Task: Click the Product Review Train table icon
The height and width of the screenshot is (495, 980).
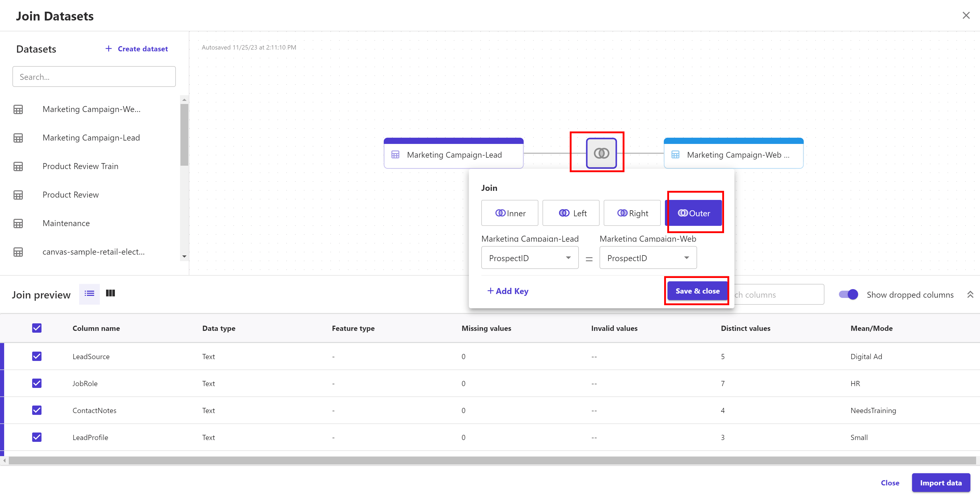Action: (18, 166)
